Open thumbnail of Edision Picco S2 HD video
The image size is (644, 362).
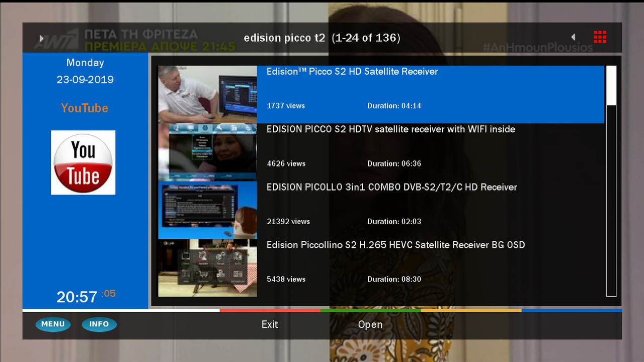207,95
